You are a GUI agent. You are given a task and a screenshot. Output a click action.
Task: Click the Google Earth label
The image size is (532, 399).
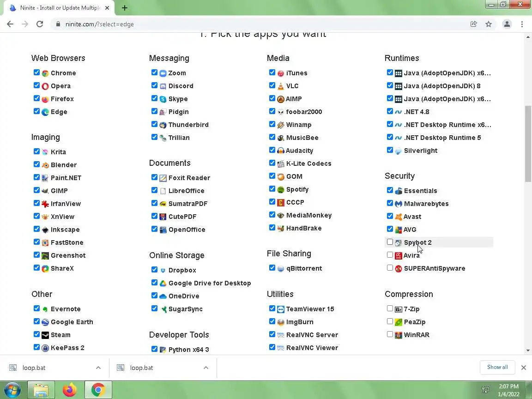point(72,322)
